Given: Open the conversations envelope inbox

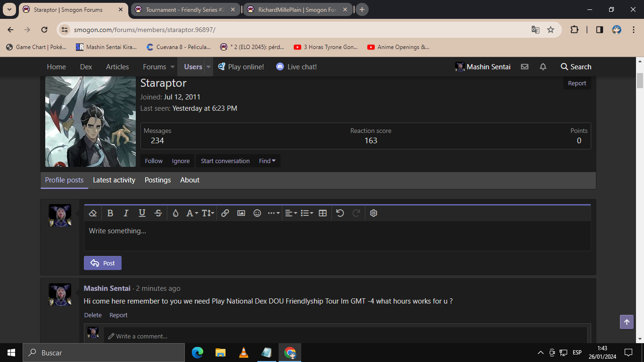Looking at the screenshot, I should (524, 67).
